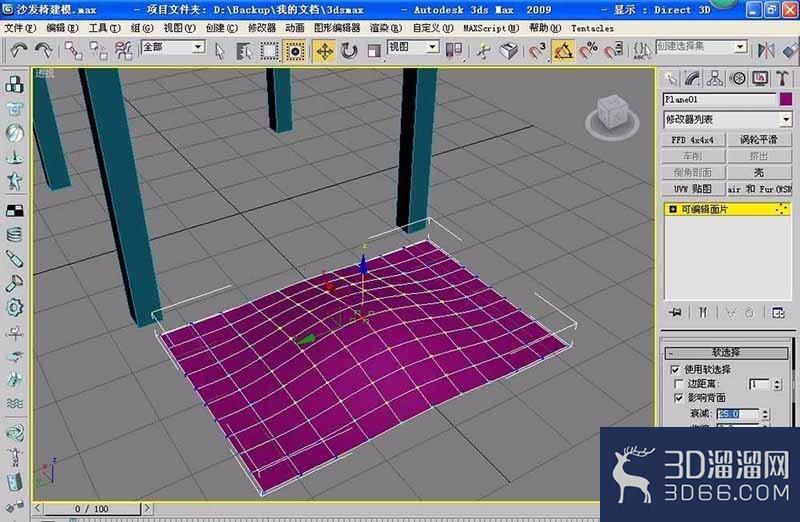Switch to the Motion command panel tab

click(737, 78)
